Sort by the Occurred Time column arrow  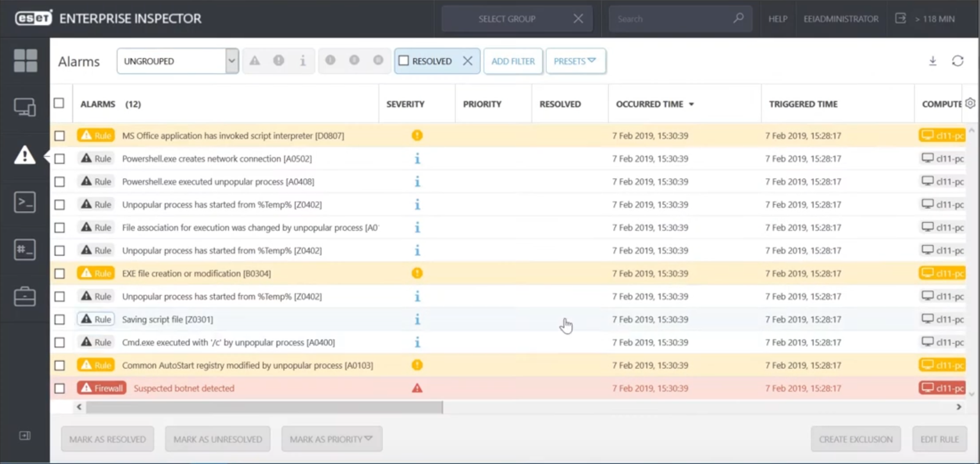click(691, 104)
